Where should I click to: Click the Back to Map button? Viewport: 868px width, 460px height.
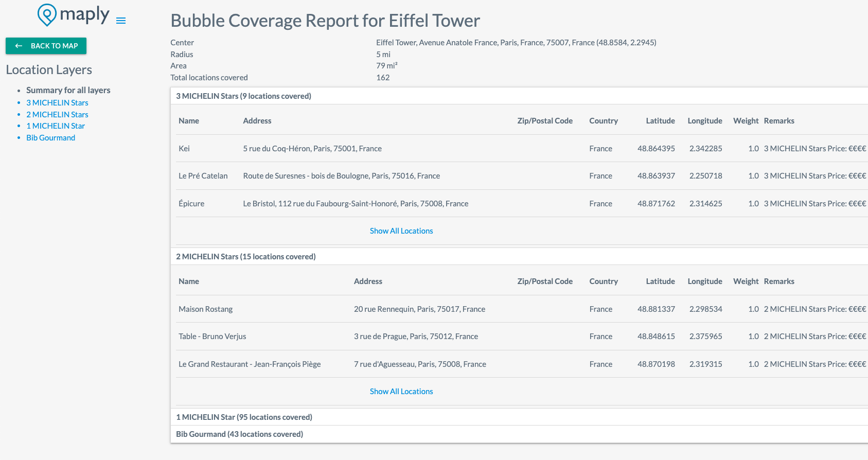click(46, 46)
